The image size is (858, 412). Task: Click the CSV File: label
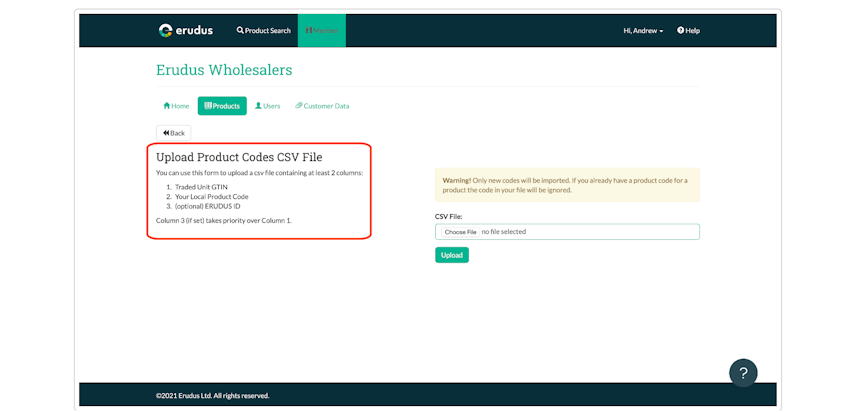[x=449, y=217]
